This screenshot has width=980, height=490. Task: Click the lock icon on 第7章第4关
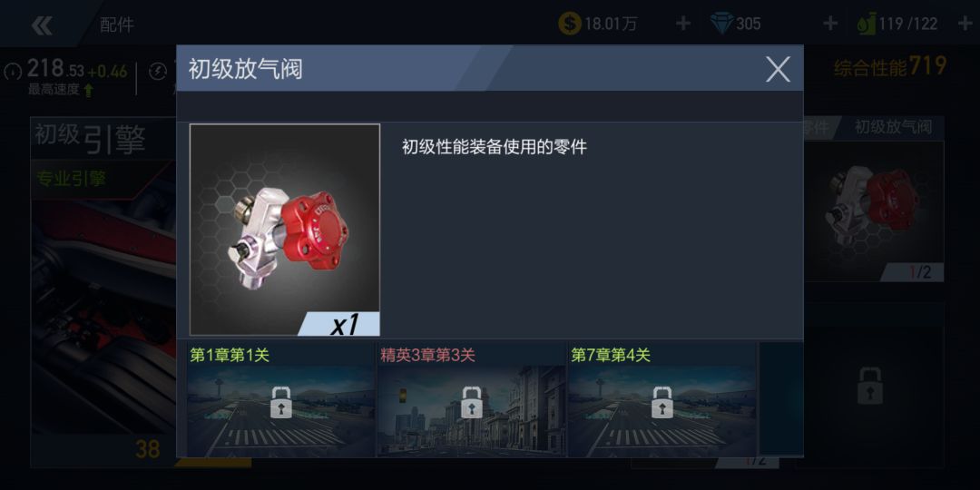[x=662, y=402]
